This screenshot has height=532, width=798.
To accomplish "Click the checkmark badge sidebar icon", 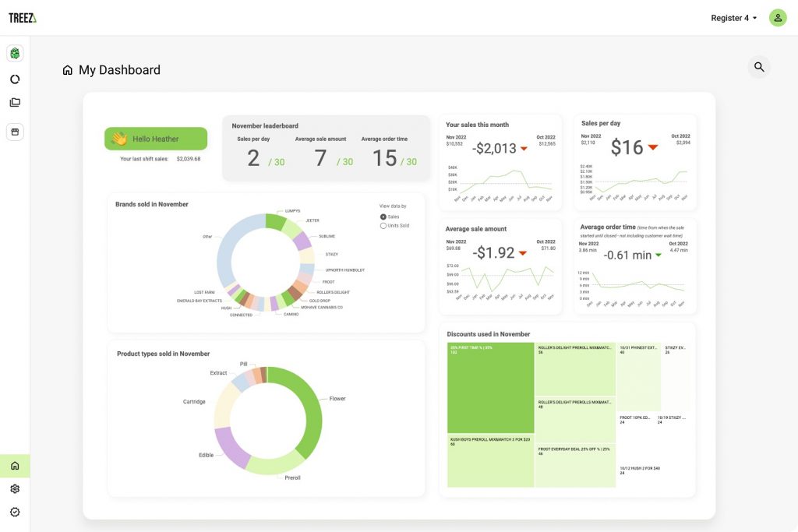I will click(x=15, y=512).
